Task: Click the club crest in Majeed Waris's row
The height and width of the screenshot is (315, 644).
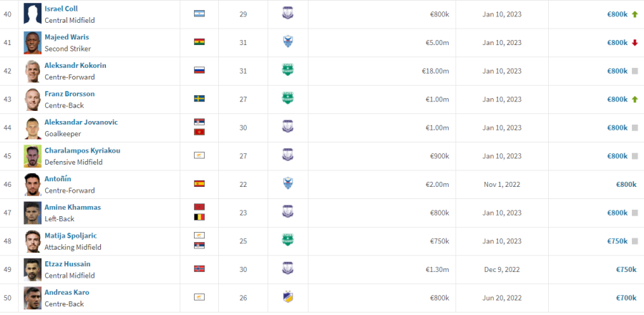Action: click(288, 42)
